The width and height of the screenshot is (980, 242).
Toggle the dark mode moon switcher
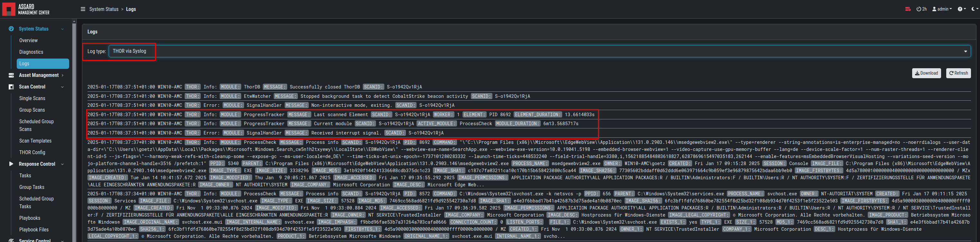coord(974,9)
